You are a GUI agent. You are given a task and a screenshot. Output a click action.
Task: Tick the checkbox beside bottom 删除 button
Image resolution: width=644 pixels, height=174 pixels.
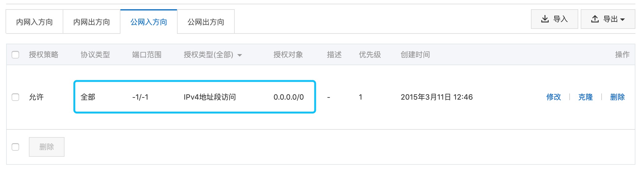coord(15,147)
